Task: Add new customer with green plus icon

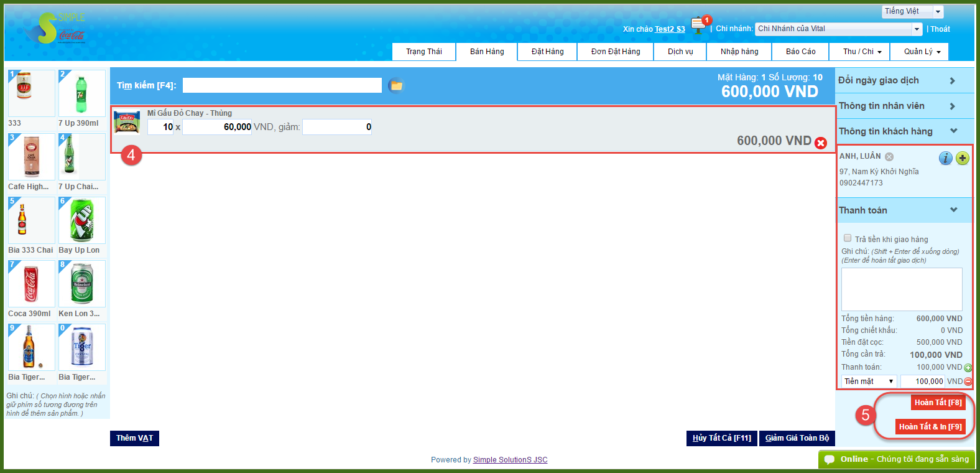Action: point(963,158)
